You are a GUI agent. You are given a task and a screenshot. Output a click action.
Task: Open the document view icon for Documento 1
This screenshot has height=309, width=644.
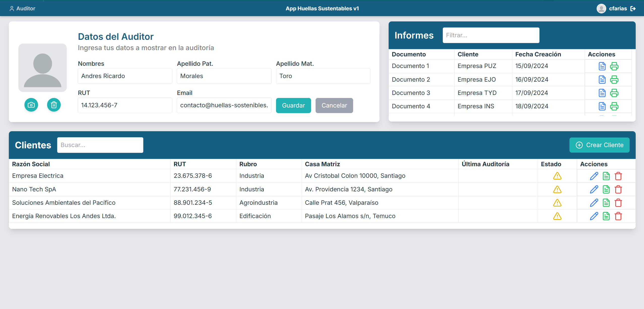tap(602, 66)
